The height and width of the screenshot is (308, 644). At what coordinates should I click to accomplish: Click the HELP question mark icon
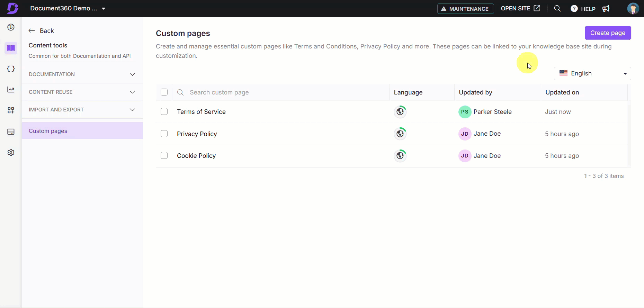click(x=574, y=9)
